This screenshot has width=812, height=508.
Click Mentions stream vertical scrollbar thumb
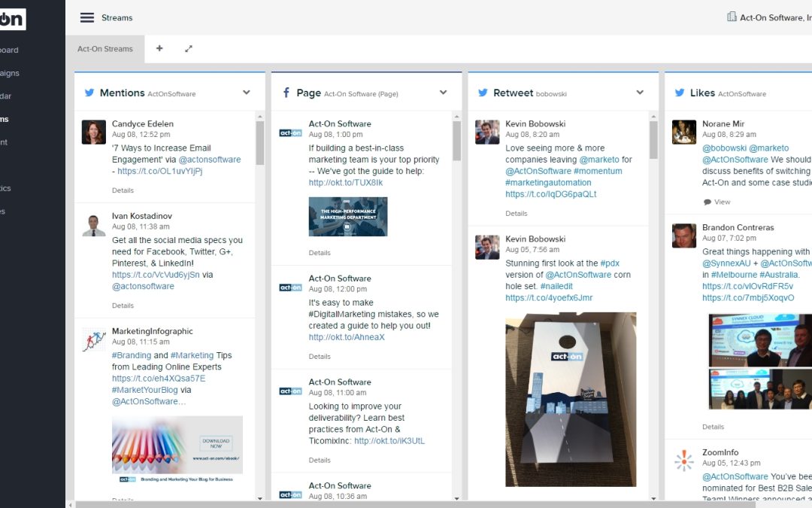pyautogui.click(x=260, y=142)
